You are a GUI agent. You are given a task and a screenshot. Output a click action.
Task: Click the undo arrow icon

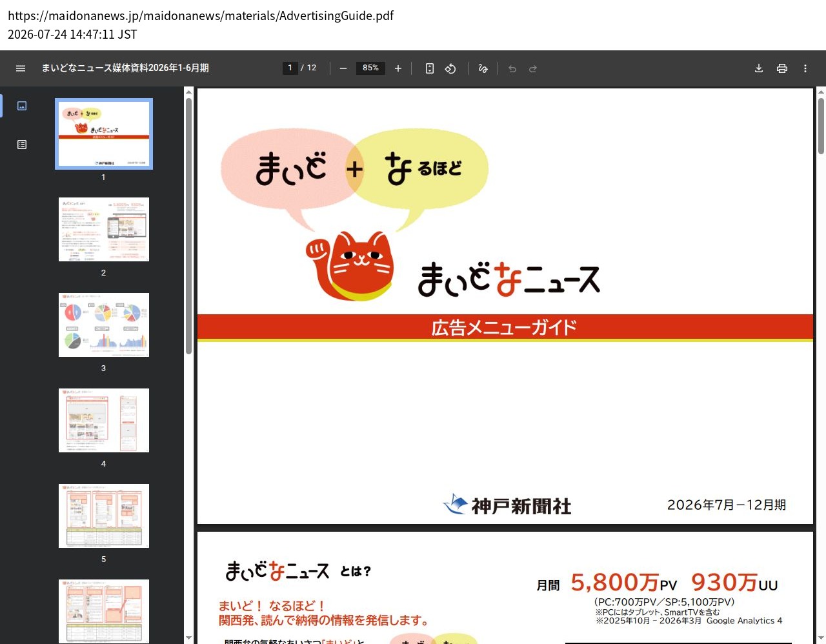[x=512, y=68]
